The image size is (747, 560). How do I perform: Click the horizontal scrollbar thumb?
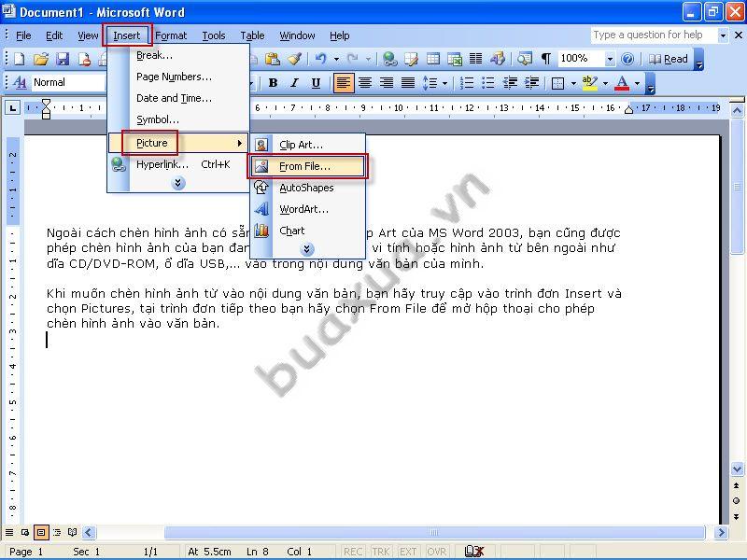[x=434, y=532]
